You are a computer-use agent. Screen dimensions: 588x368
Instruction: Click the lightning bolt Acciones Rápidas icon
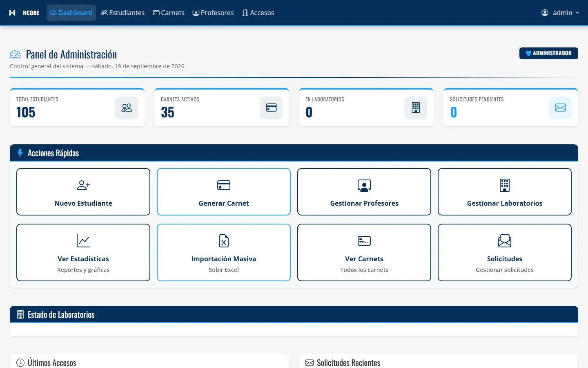20,153
